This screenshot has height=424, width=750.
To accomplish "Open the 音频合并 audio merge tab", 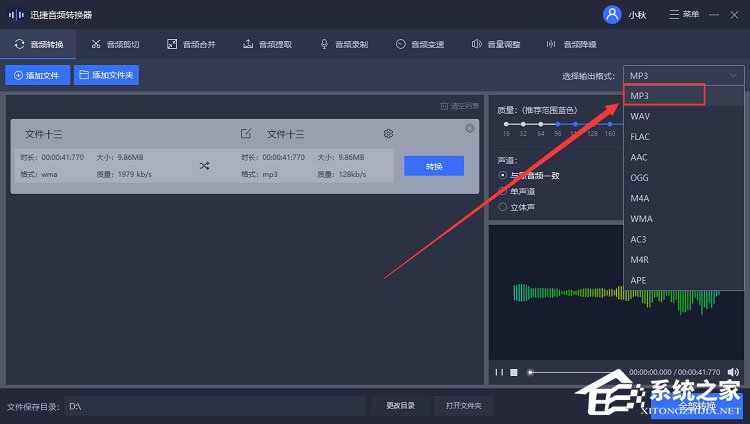I will tap(191, 45).
